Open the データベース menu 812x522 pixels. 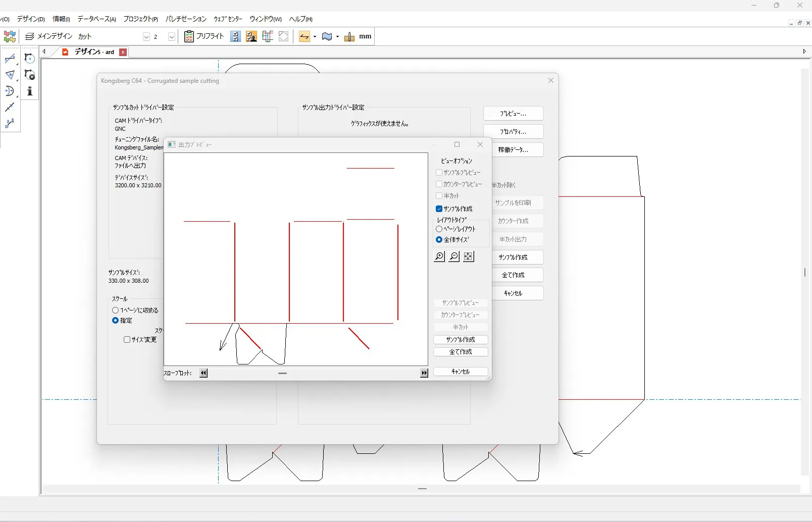[96, 19]
